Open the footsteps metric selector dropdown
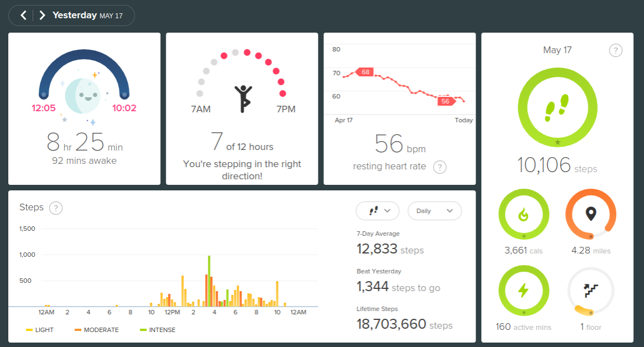This screenshot has height=347, width=644. click(x=378, y=211)
